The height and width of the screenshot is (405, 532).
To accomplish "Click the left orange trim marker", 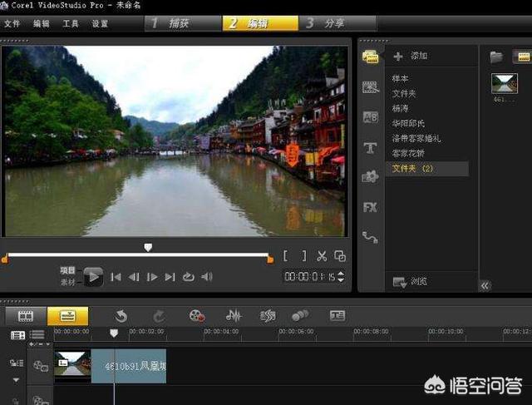I will click(x=4, y=259).
